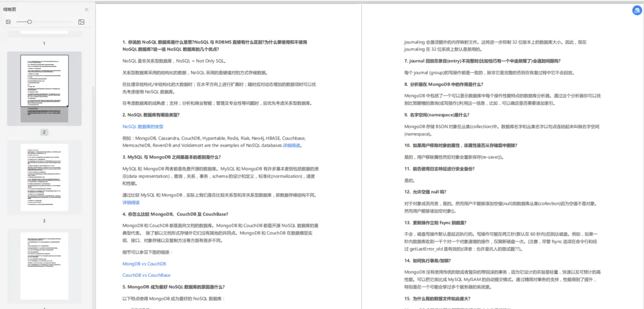Click the line '细节可以参见下面的链接：'
The width and height of the screenshot is (644, 309).
(148, 252)
